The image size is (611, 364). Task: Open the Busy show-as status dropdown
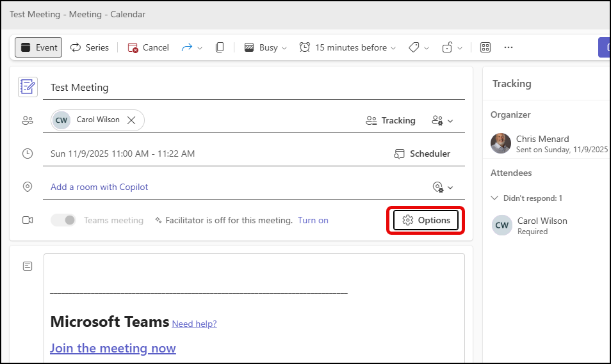tap(265, 47)
